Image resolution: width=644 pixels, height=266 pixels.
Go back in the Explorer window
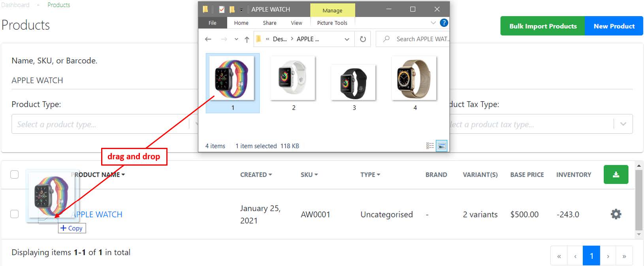click(208, 39)
